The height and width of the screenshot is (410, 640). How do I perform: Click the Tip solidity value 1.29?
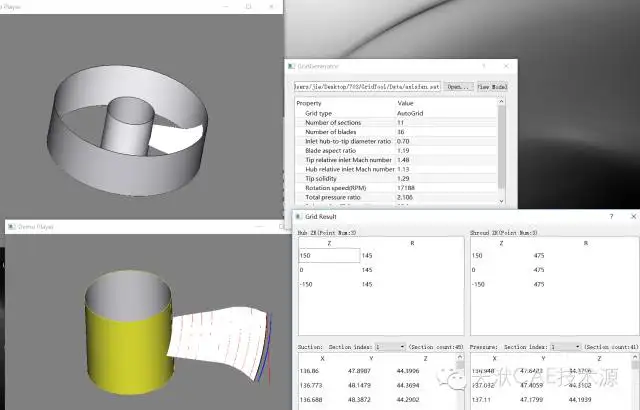[x=403, y=178]
